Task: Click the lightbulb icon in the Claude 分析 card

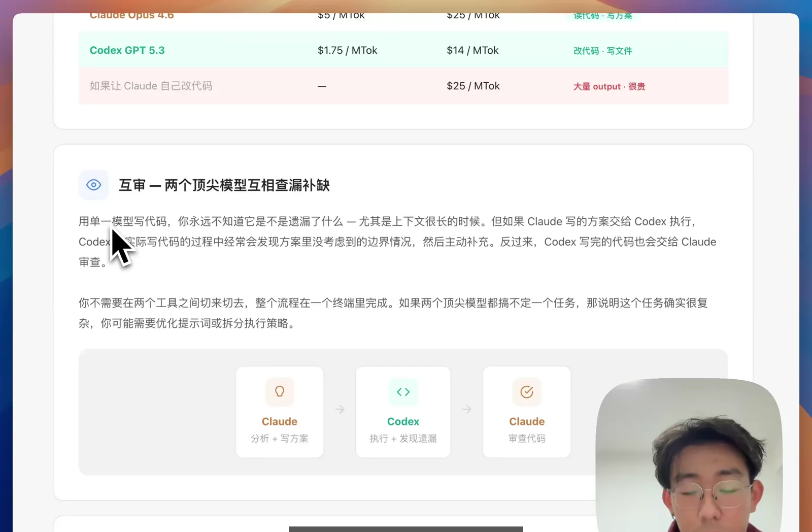Action: click(280, 391)
